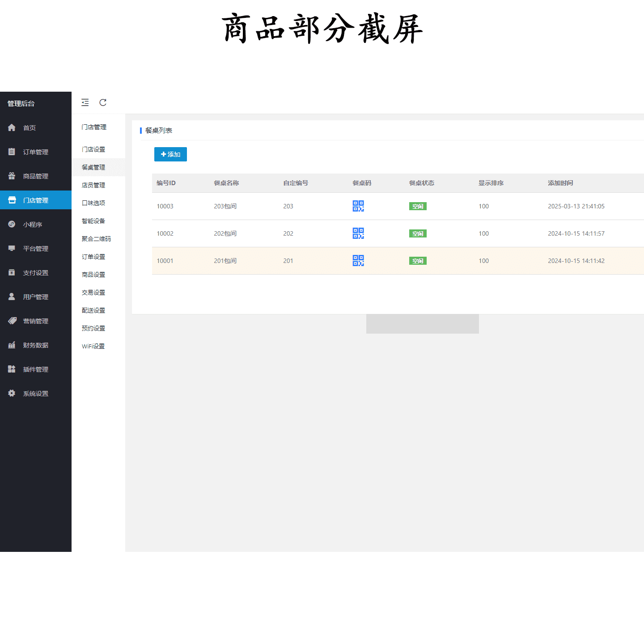Open 商品管理 from the sidebar icon
Viewport: 644px width, 644px height.
(x=12, y=176)
